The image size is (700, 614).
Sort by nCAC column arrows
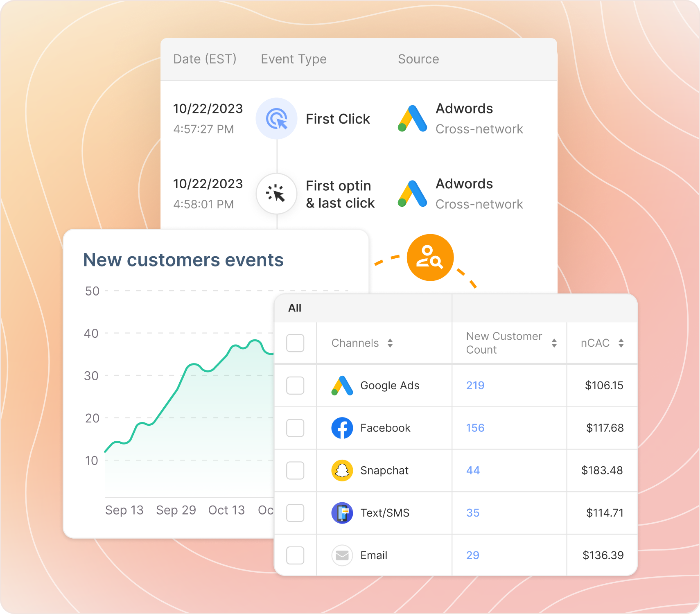click(x=621, y=343)
